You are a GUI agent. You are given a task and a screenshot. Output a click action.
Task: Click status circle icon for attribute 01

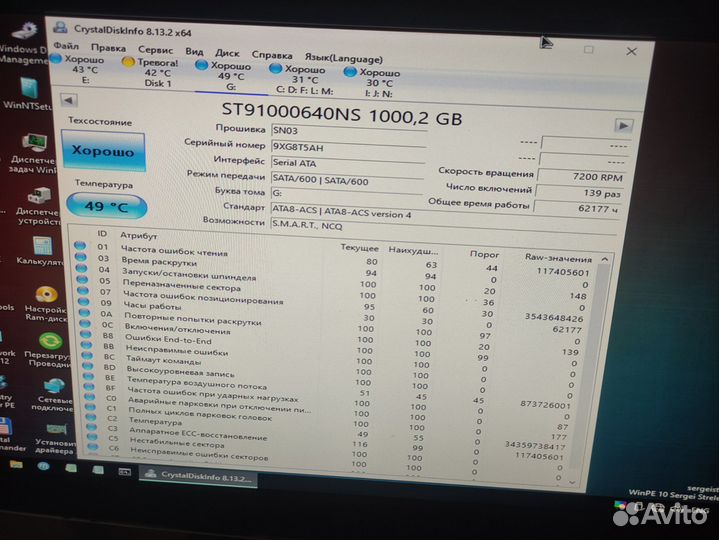80,246
